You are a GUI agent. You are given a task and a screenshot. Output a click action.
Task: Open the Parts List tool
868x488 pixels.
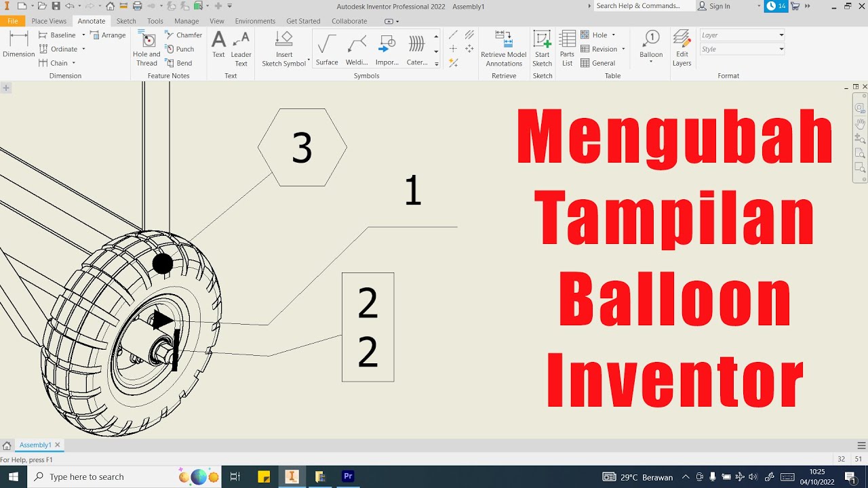(x=568, y=49)
